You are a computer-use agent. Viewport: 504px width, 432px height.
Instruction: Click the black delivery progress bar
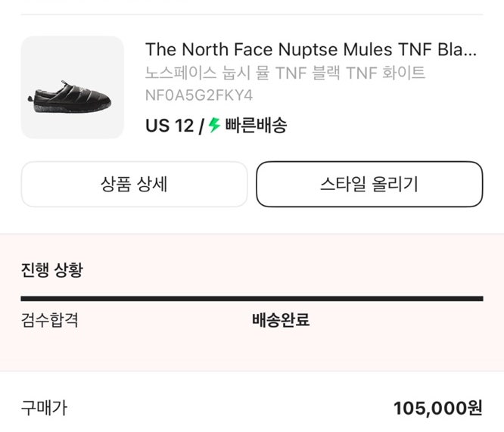point(251,299)
